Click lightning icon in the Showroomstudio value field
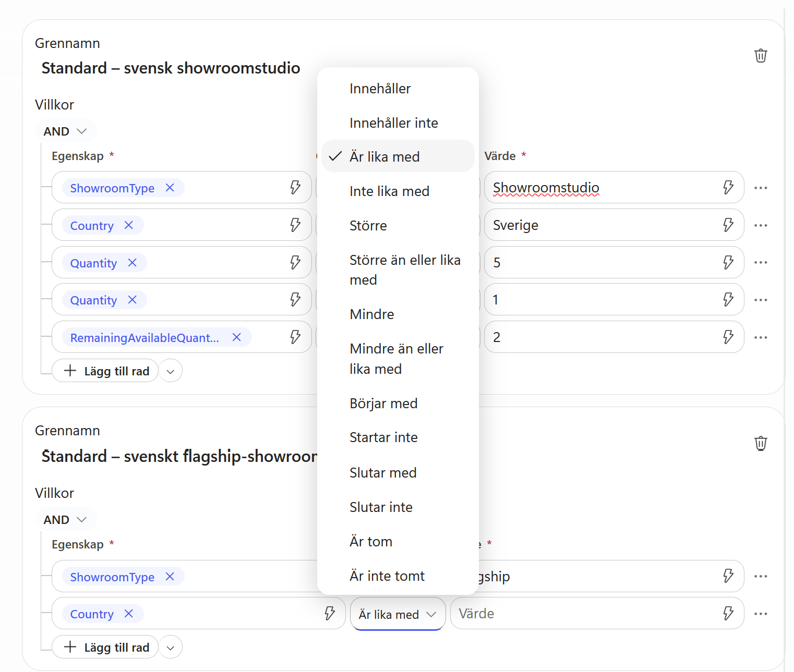 pos(728,187)
